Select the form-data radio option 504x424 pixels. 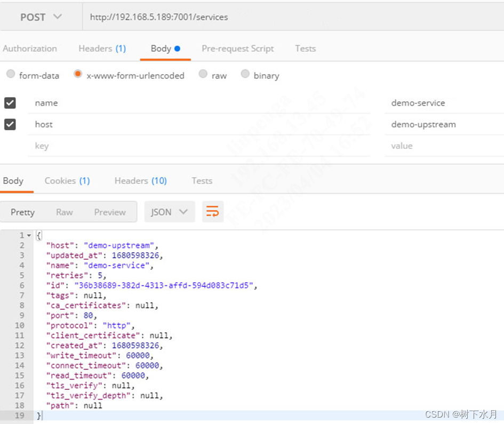click(11, 74)
